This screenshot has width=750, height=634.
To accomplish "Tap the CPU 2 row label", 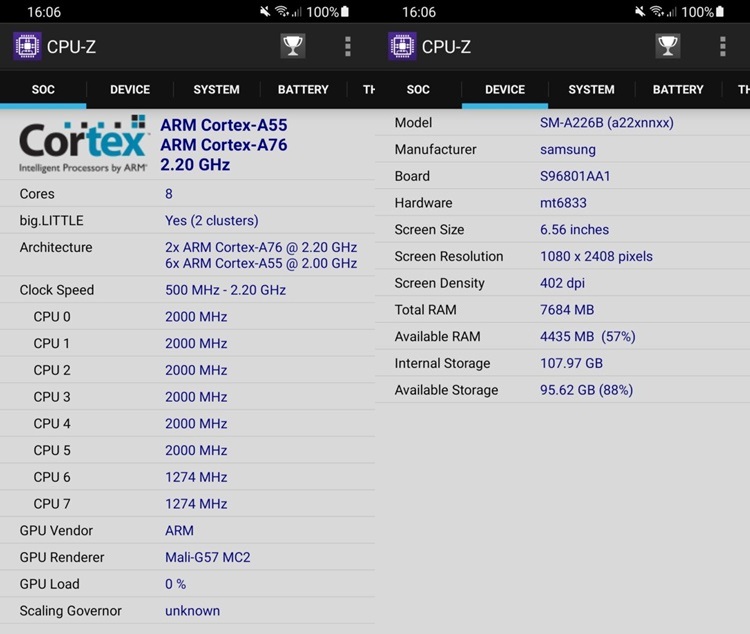I will pyautogui.click(x=52, y=370).
